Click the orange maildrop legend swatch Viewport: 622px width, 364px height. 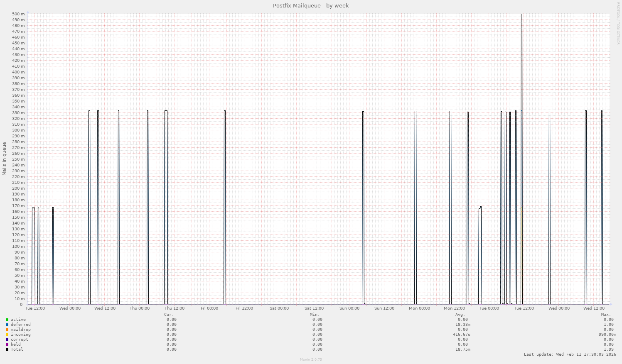tap(7, 329)
